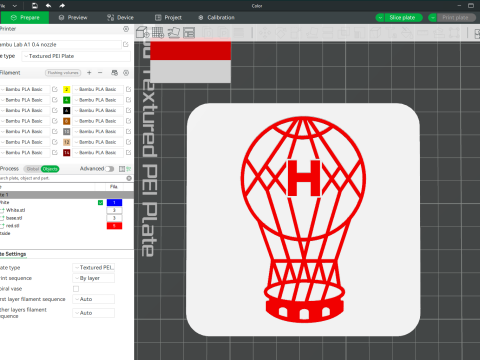Select base.stl in the object list
This screenshot has height=360, width=480.
point(14,218)
